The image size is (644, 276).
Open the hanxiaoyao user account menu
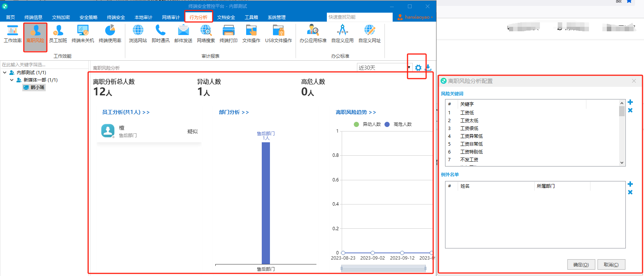pyautogui.click(x=415, y=17)
